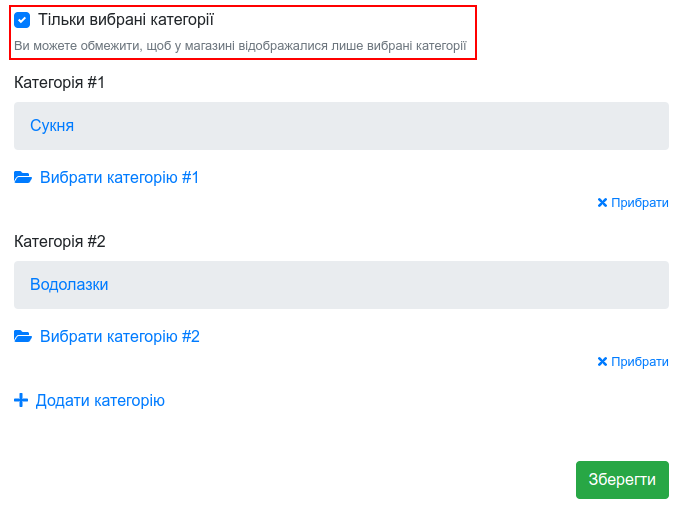Click 'Прибрати' text under Категорія #2

tap(639, 362)
